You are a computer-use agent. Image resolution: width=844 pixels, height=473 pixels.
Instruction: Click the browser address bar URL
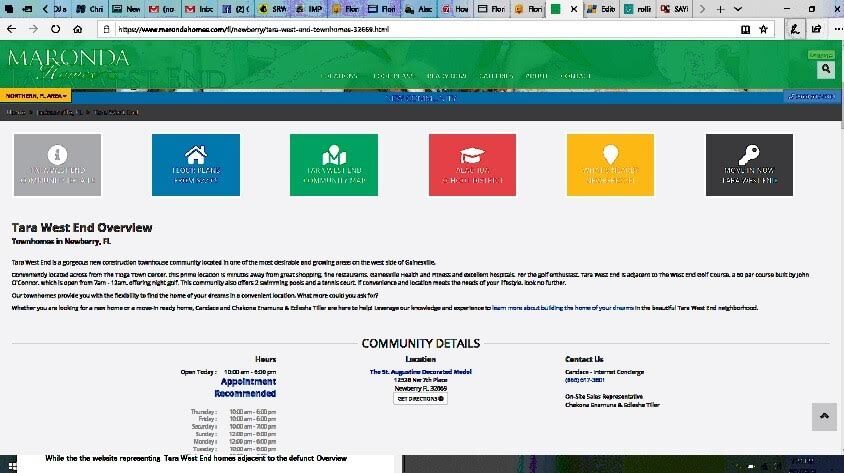click(x=400, y=30)
